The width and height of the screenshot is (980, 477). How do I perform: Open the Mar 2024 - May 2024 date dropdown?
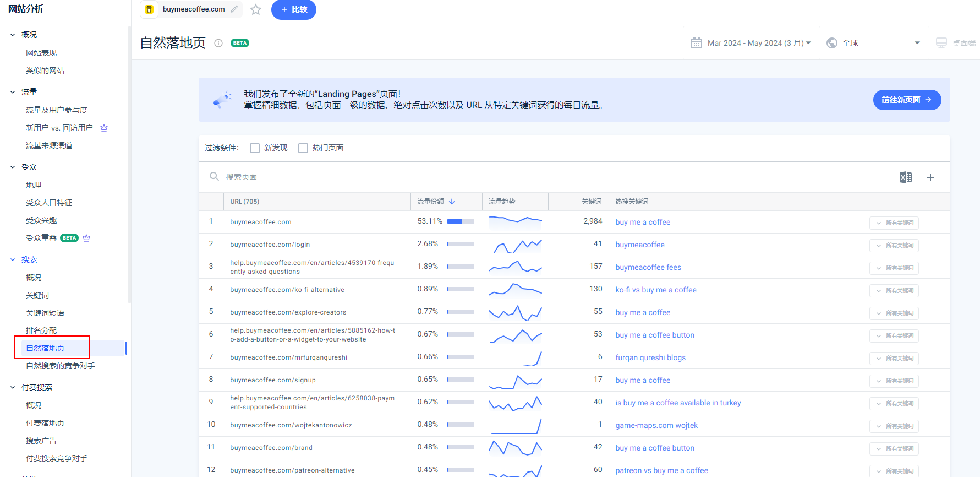[x=759, y=43]
